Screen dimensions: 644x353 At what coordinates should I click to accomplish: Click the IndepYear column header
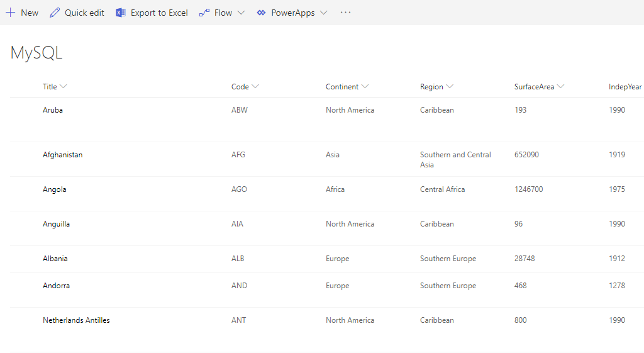pyautogui.click(x=625, y=87)
